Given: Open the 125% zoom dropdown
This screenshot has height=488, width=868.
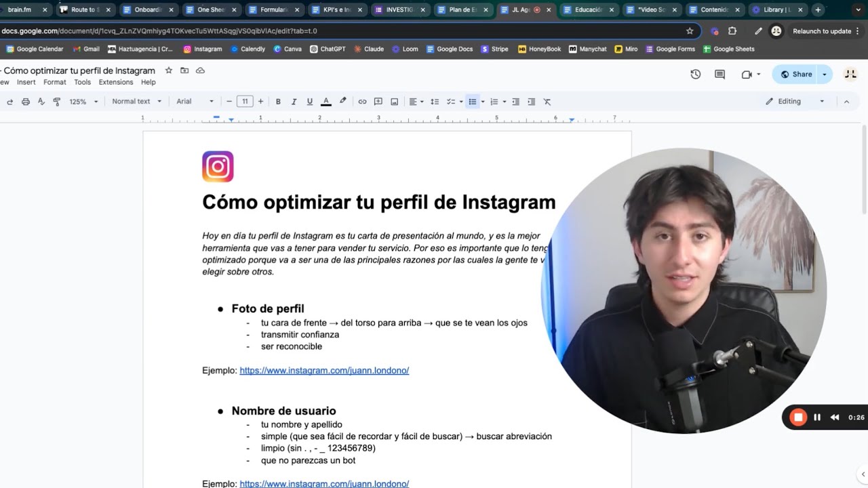Looking at the screenshot, I should coord(83,102).
